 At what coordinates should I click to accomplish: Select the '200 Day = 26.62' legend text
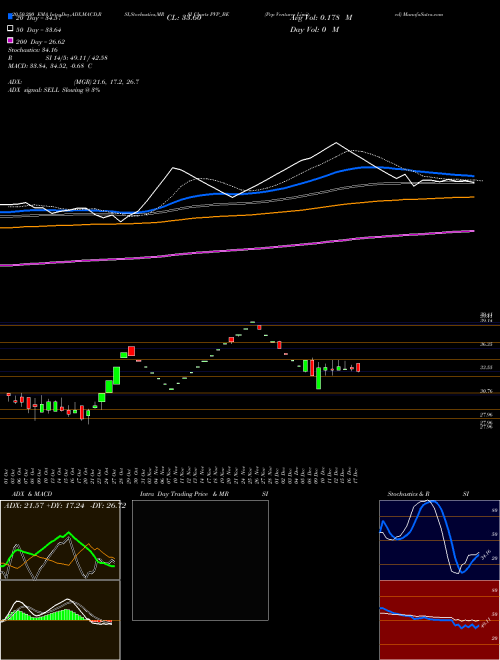tap(40, 42)
